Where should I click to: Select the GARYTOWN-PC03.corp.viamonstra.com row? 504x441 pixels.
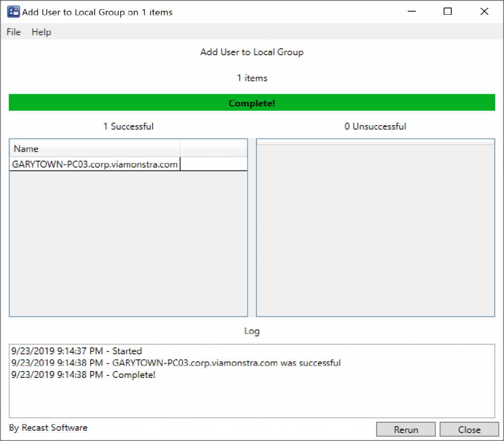tap(95, 165)
